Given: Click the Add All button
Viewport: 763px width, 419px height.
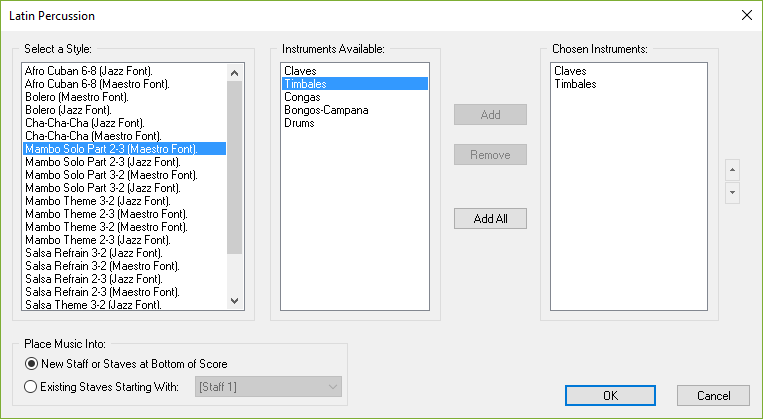Looking at the screenshot, I should [x=490, y=219].
